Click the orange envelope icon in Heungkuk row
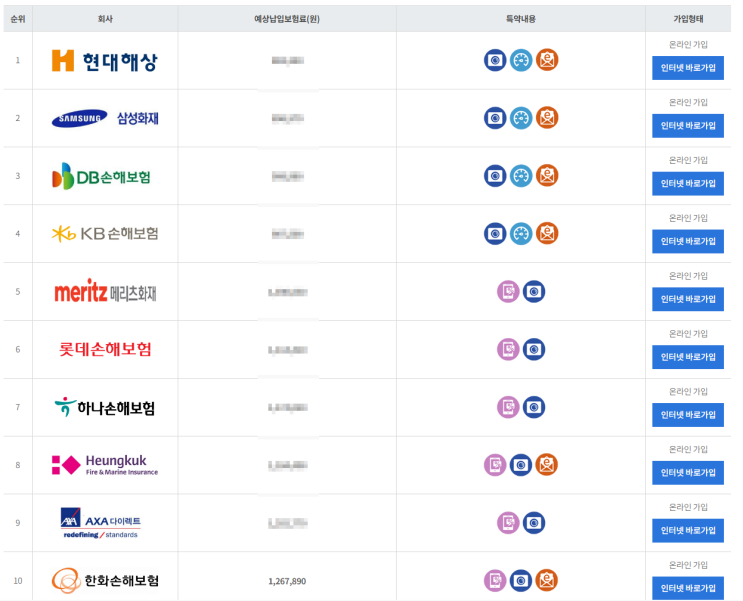 tap(547, 465)
